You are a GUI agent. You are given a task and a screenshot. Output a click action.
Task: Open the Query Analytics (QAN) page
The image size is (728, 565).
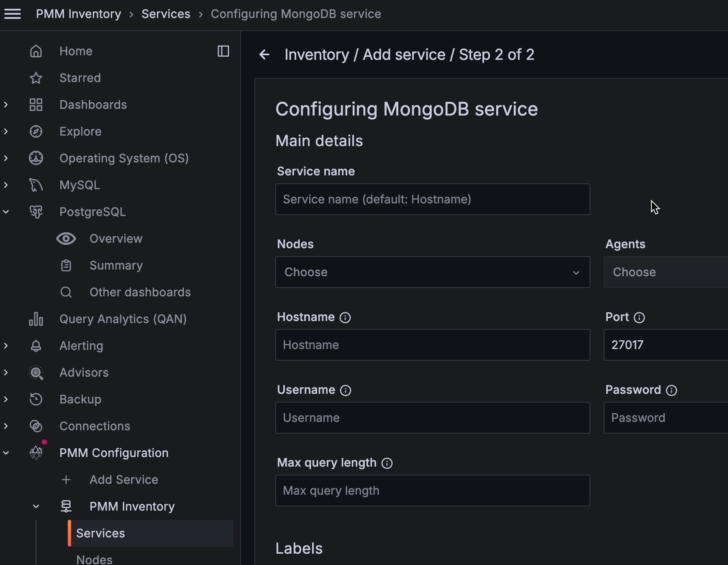(123, 319)
